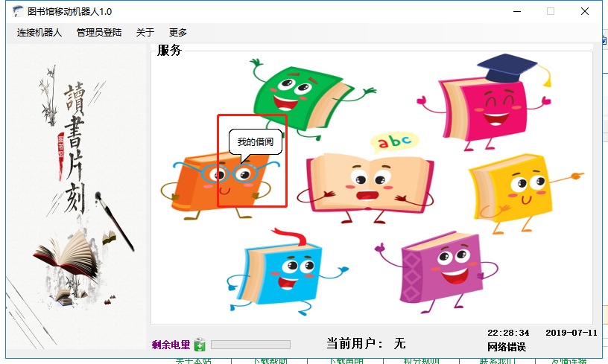Click the current user value 无

400,343
